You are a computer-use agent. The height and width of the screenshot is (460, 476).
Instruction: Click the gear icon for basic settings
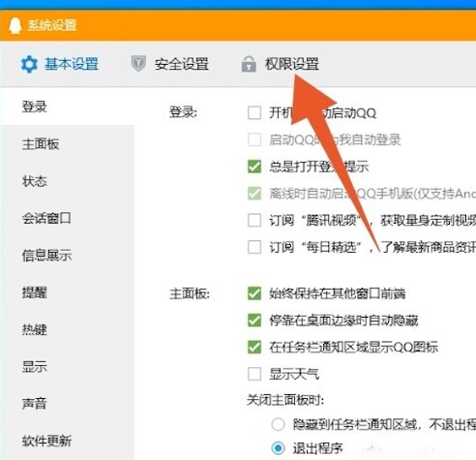pos(29,64)
